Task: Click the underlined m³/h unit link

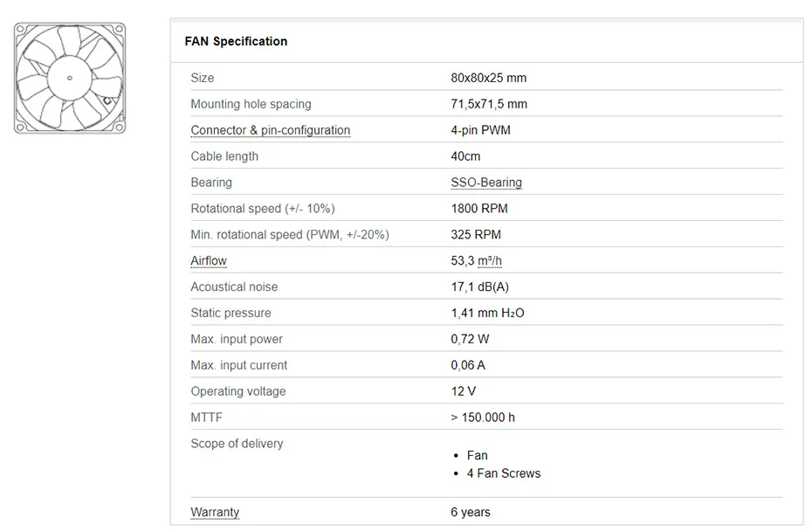Action: [x=490, y=261]
